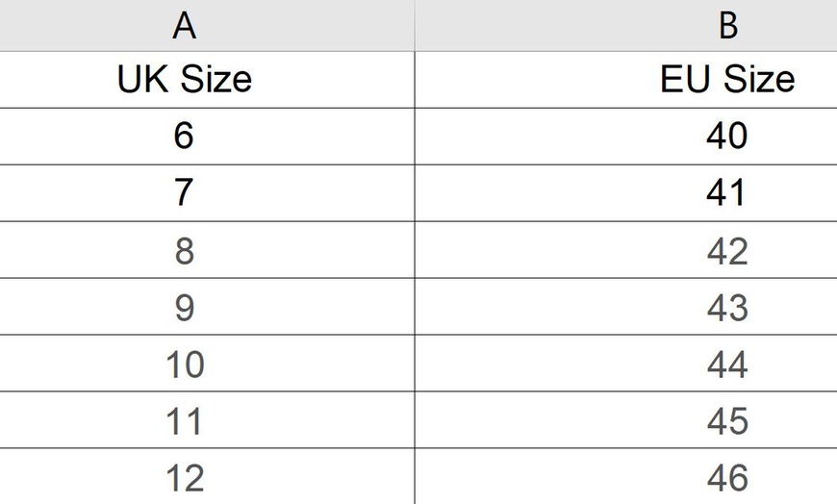The width and height of the screenshot is (837, 504).
Task: Highlight the UK size 11 cell
Action: point(184,420)
